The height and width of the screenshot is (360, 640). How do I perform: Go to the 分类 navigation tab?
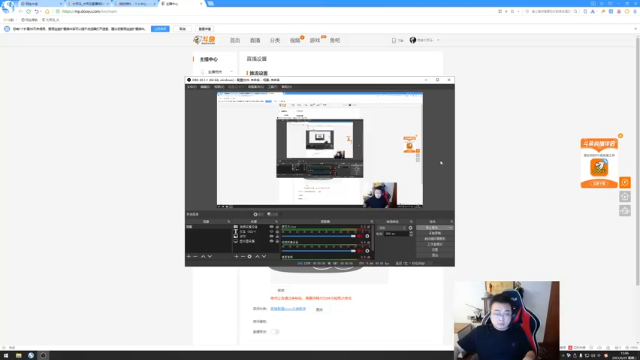coord(275,40)
